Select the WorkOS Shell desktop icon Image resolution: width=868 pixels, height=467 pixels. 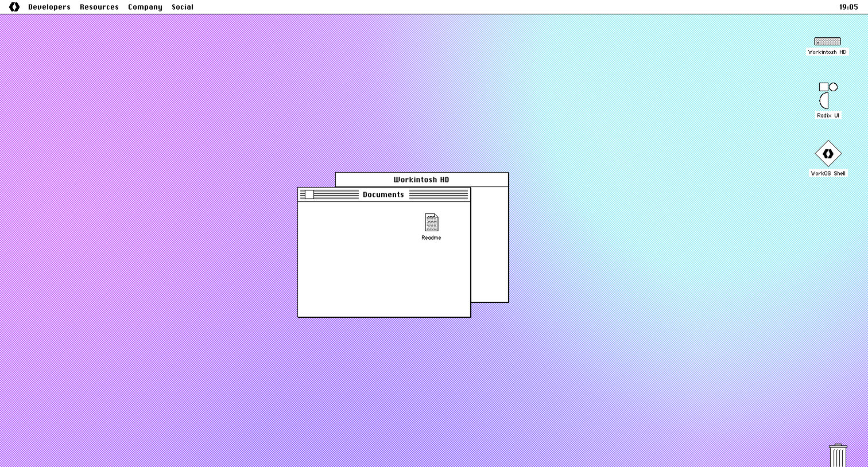pyautogui.click(x=828, y=154)
